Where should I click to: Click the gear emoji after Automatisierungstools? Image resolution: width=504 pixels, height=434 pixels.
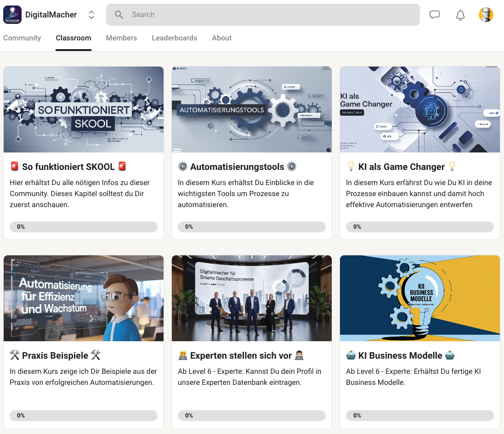[x=292, y=166]
